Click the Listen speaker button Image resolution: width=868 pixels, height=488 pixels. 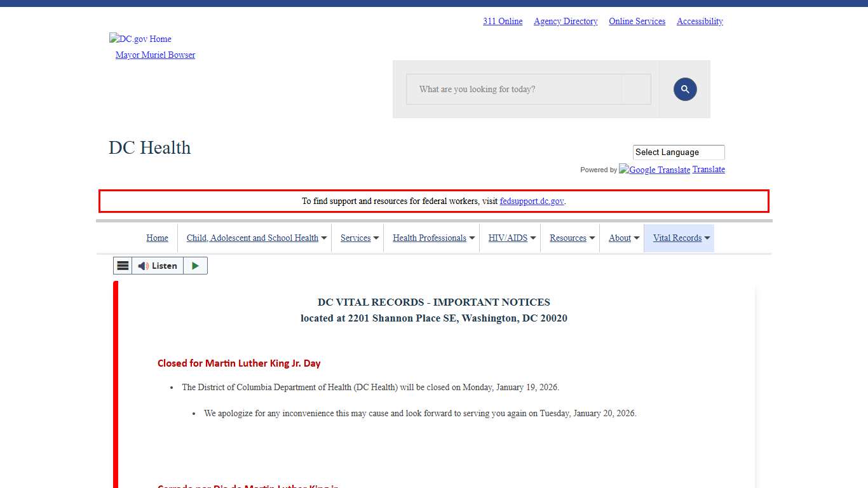(x=158, y=266)
